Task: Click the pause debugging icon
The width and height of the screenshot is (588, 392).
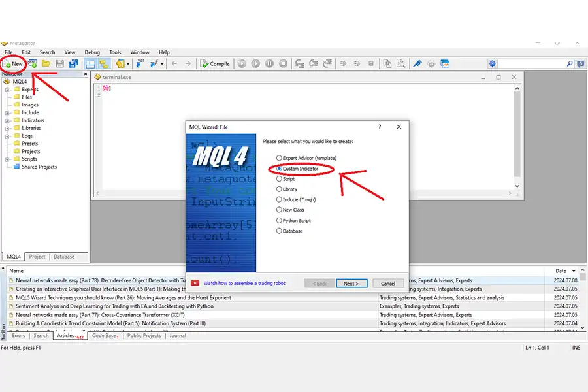Action: tap(269, 64)
